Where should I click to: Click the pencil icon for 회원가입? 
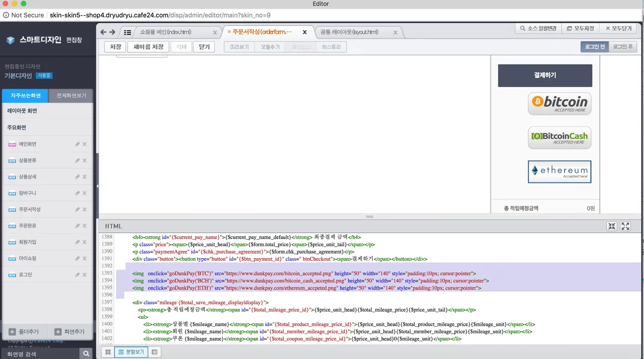point(77,242)
